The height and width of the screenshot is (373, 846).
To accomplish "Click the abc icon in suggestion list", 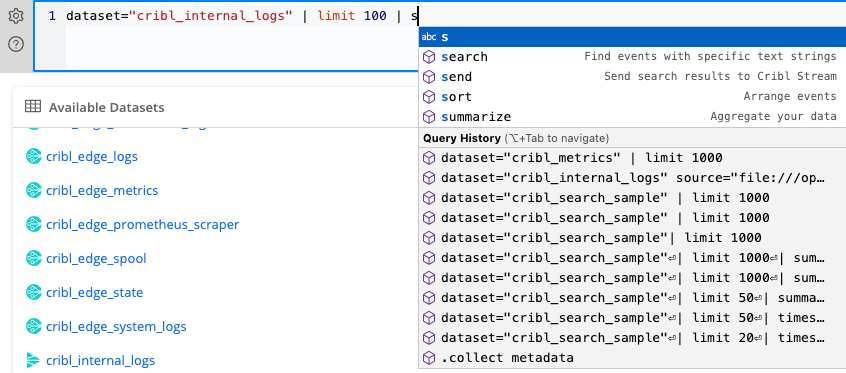I will (x=429, y=37).
